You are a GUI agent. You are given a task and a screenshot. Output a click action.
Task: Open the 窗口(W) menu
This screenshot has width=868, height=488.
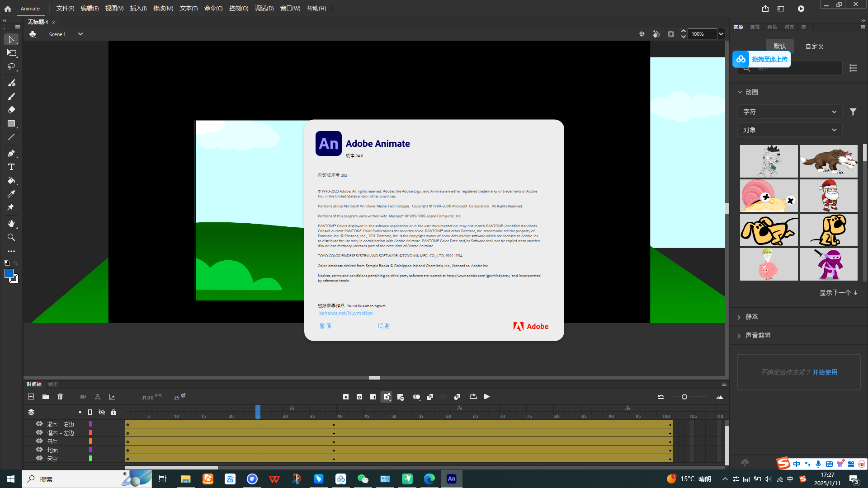(x=290, y=8)
